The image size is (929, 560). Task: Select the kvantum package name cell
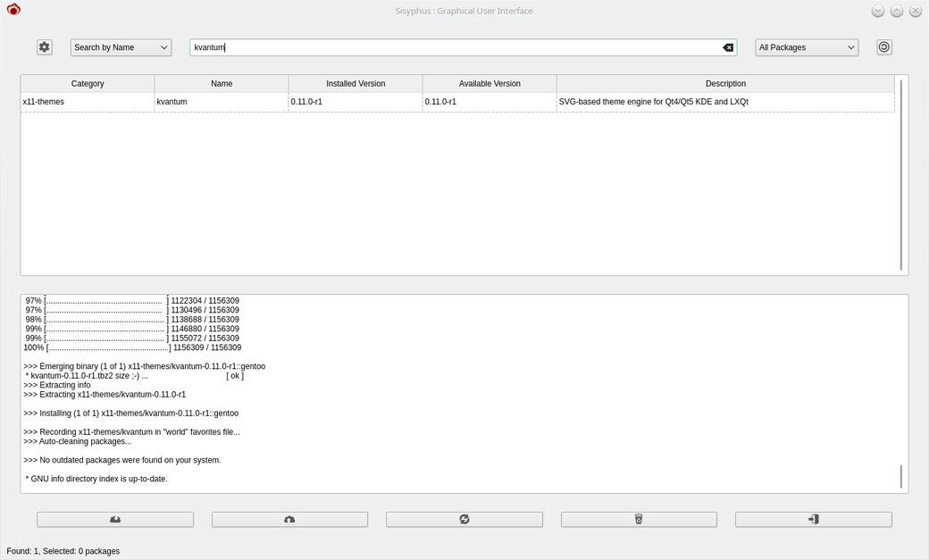(x=222, y=102)
